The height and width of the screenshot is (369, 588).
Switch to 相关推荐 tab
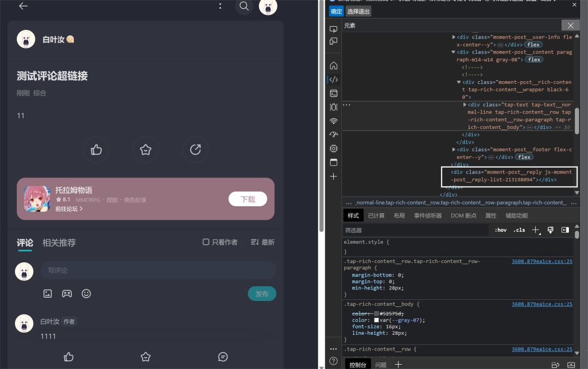tap(59, 243)
